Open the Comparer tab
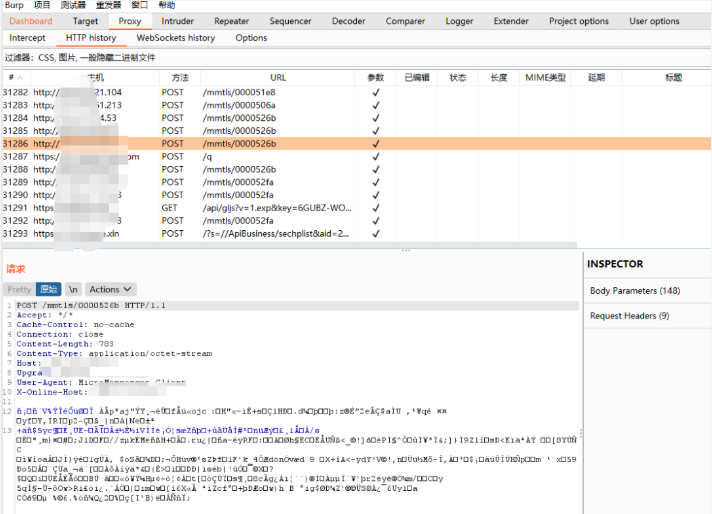 pyautogui.click(x=405, y=21)
